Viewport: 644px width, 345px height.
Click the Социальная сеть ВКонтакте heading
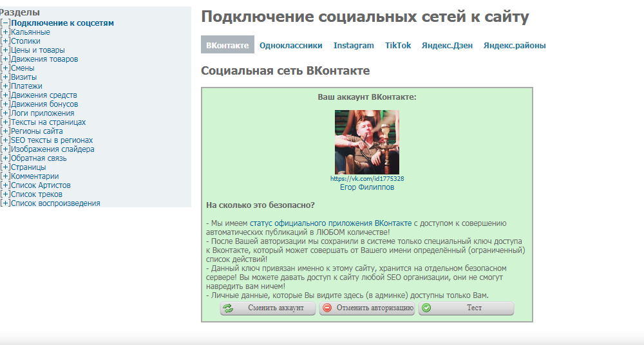tap(285, 71)
